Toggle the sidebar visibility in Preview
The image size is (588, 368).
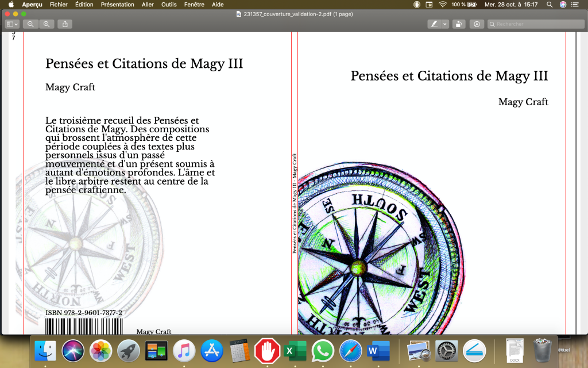pos(9,24)
